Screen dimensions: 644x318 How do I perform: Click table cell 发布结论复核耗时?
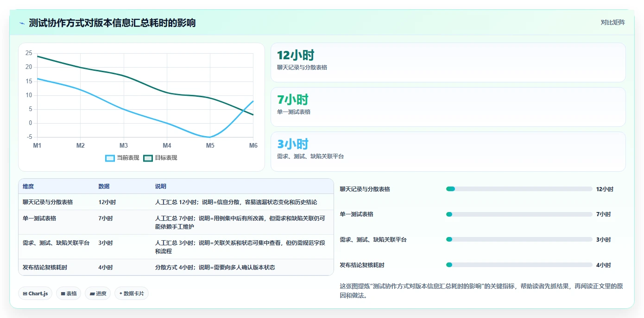coord(45,268)
